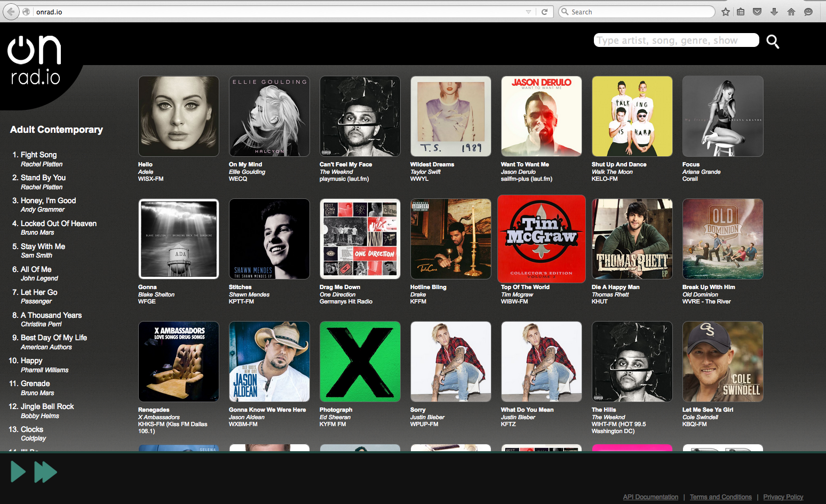Screen dimensions: 826x504
Task: Focus the browser Search box
Action: point(637,12)
